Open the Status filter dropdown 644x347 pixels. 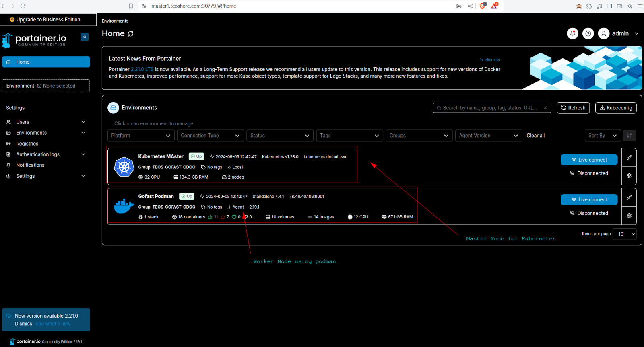(280, 136)
